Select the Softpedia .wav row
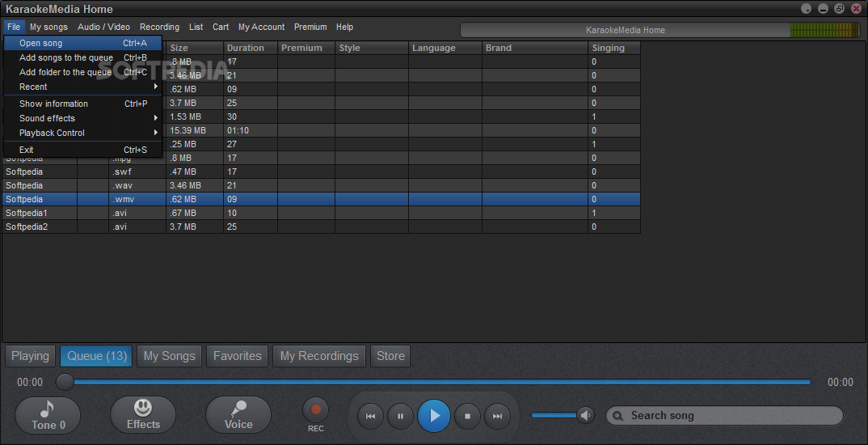 click(322, 185)
